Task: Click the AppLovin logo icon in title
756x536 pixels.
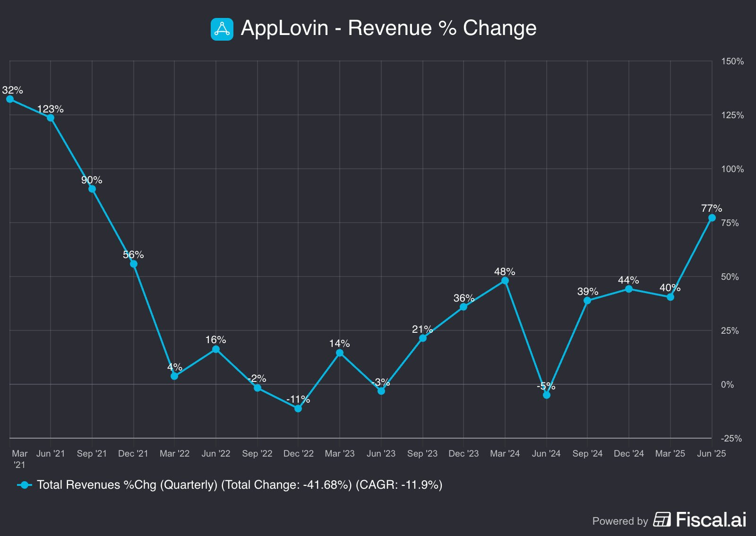Action: (x=222, y=29)
